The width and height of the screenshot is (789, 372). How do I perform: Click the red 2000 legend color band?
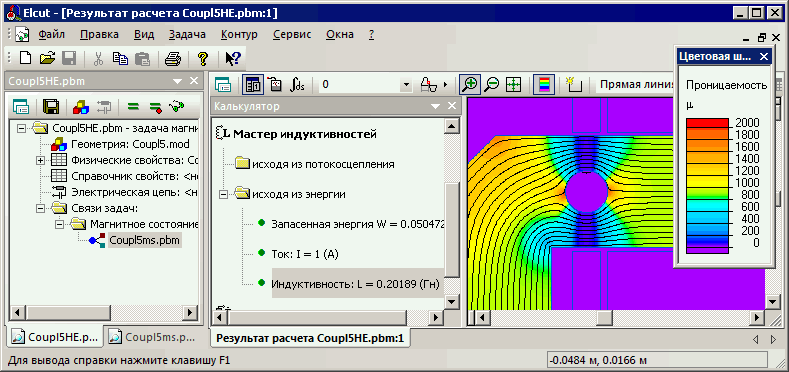[x=707, y=123]
